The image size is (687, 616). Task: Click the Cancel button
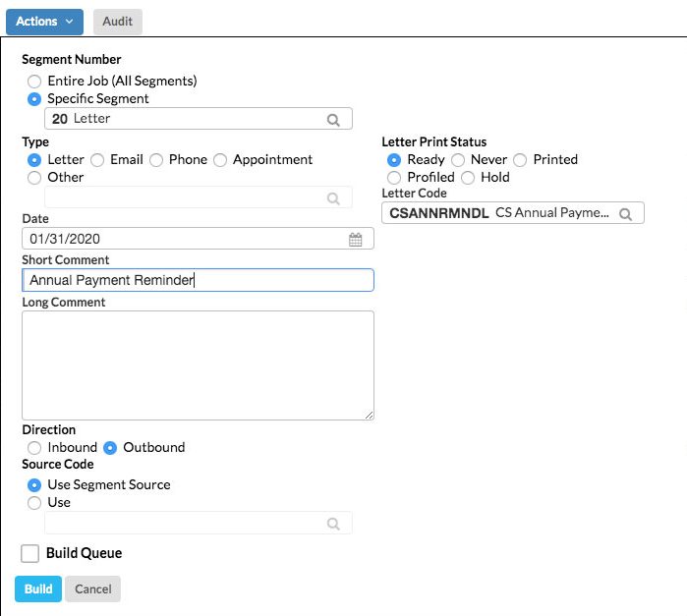click(x=92, y=588)
